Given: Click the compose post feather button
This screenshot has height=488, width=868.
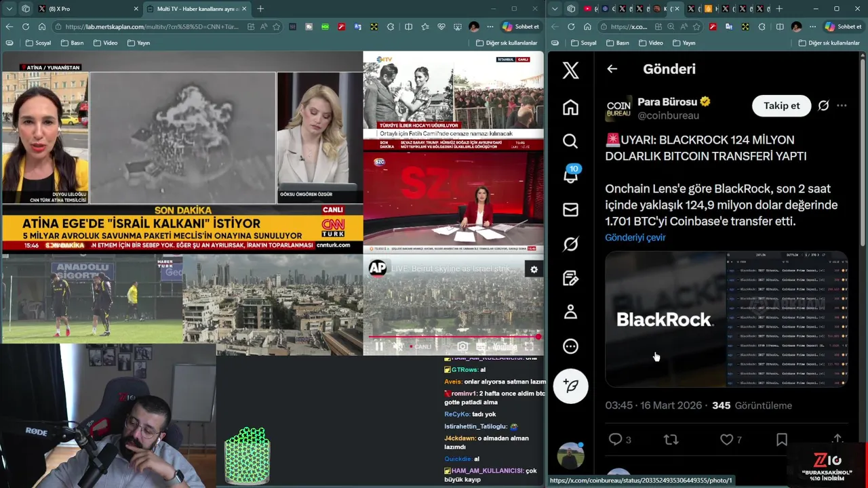Looking at the screenshot, I should point(570,386).
